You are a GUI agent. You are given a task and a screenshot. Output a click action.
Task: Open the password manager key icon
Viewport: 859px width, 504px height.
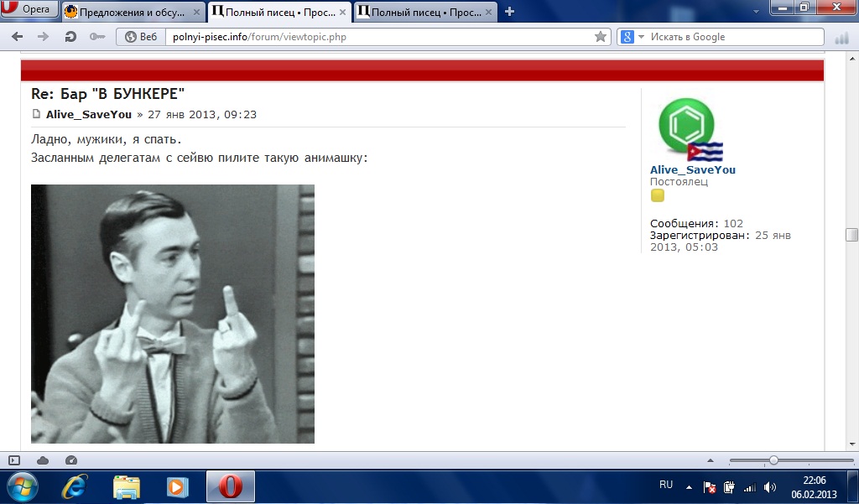point(97,37)
